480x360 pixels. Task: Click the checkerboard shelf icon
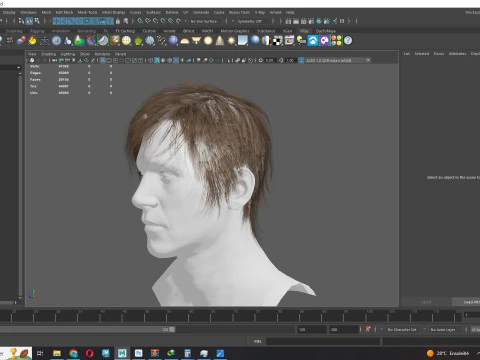point(277,41)
